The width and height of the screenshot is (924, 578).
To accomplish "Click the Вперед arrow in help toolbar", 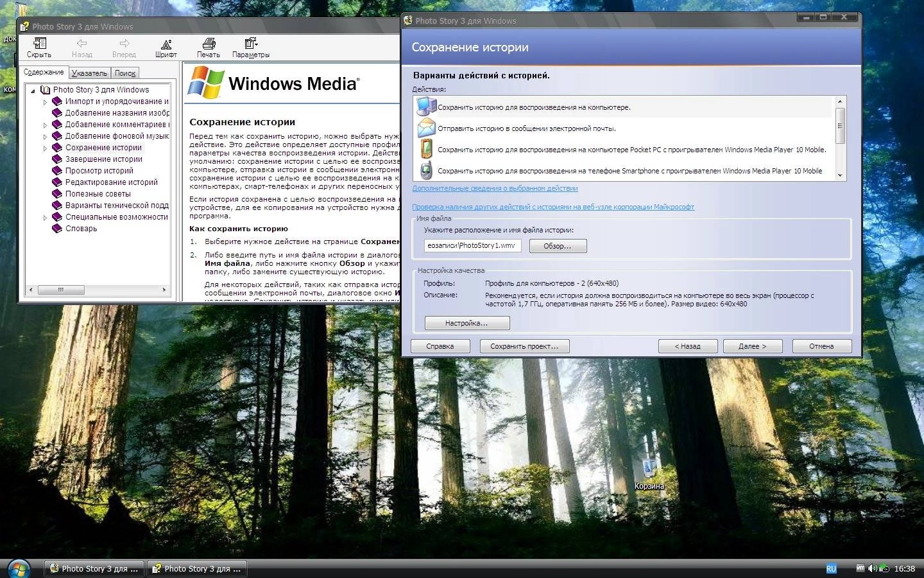I will click(x=124, y=44).
